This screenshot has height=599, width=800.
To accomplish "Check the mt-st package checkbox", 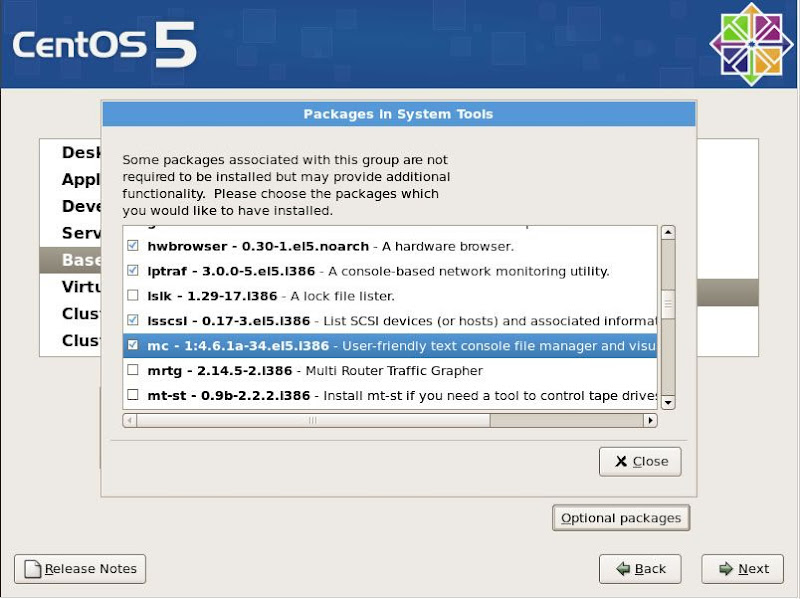I will pos(133,396).
